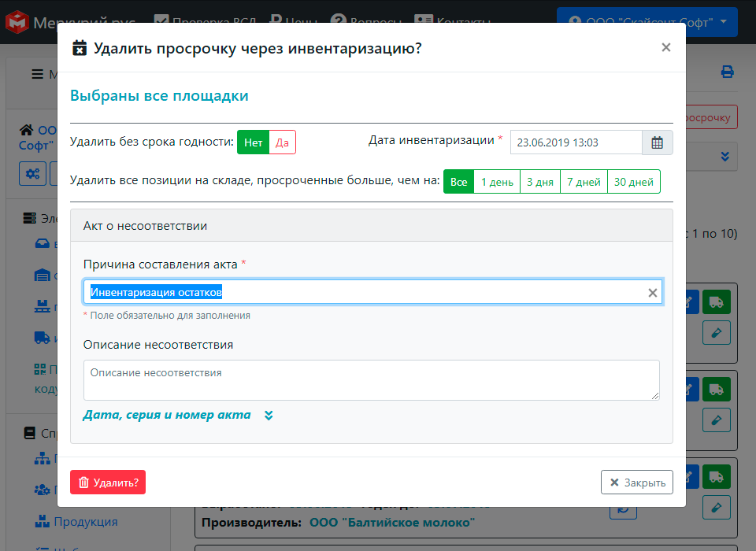Clear the act reason field with the X icon
Viewport: 756px width, 551px height.
coord(652,292)
